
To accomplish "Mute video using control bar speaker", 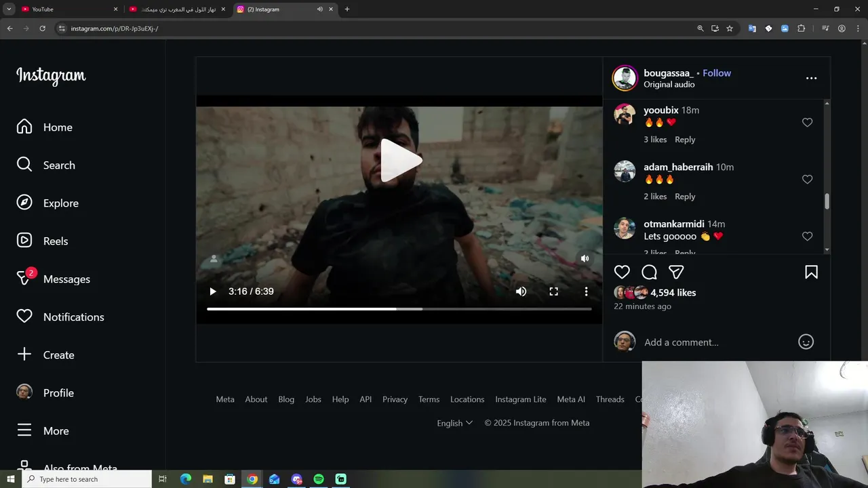I will tap(521, 291).
